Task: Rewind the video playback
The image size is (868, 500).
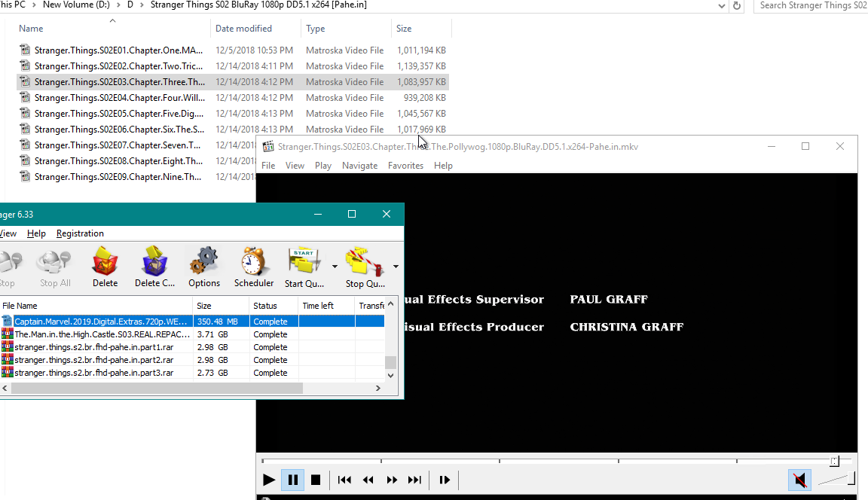Action: coord(368,480)
